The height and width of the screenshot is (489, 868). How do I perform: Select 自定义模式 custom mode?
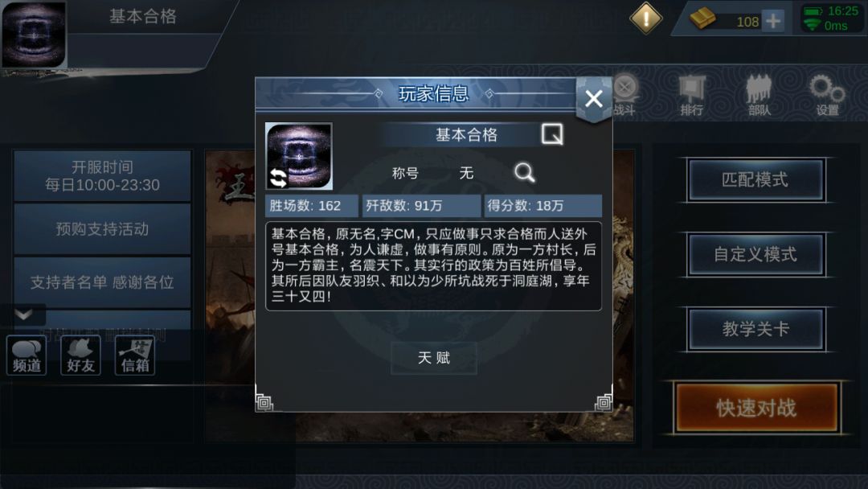coord(755,254)
